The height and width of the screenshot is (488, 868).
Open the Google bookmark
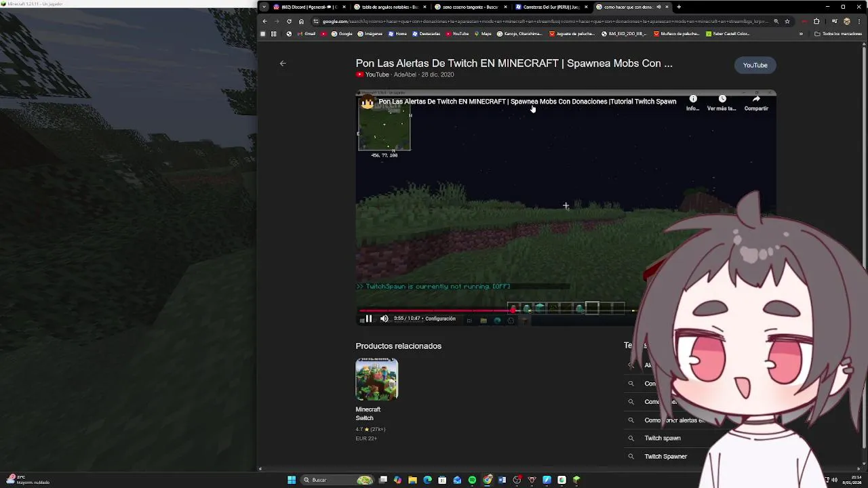(x=342, y=33)
